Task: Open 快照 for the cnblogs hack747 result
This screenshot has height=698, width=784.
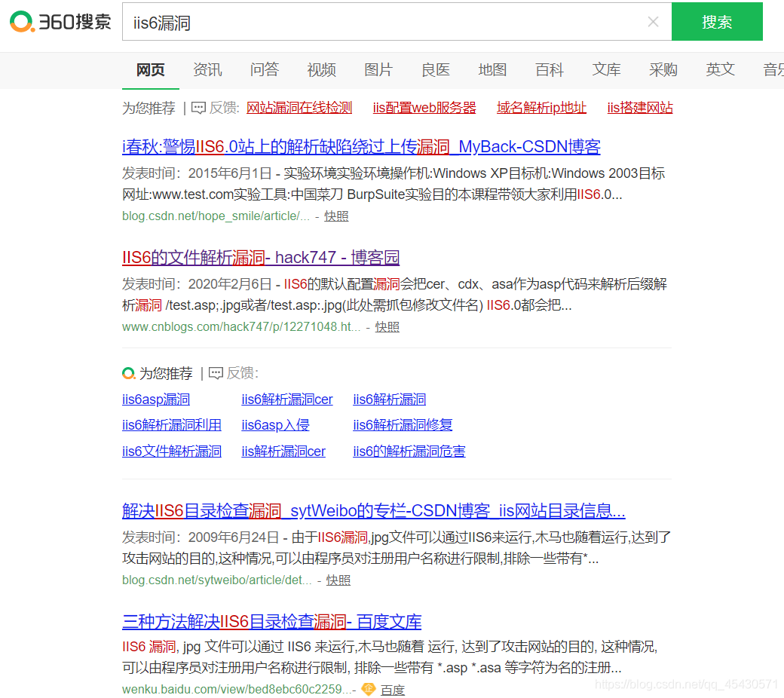Action: (x=387, y=326)
